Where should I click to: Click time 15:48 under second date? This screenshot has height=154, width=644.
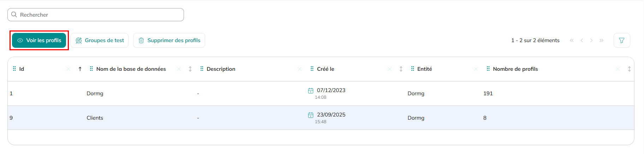click(321, 122)
